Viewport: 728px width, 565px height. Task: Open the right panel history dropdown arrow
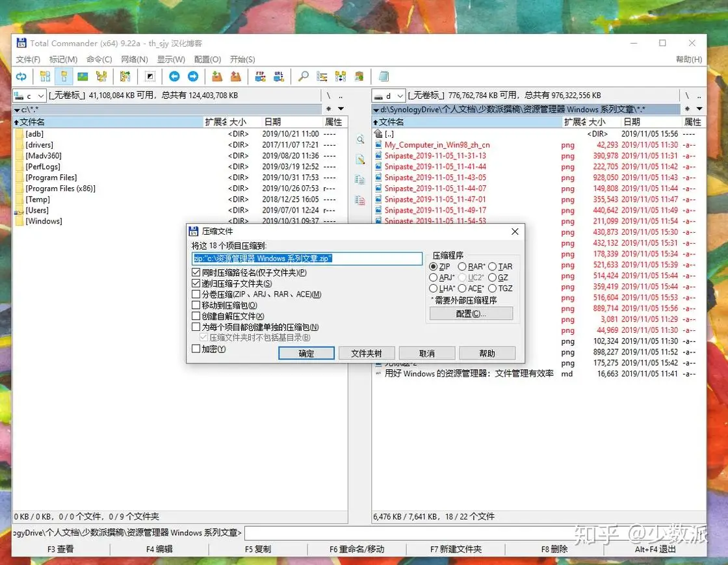pos(699,109)
